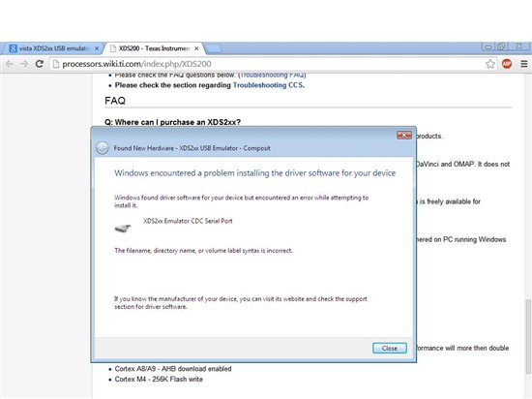Close the XDS200 Texas Instruments tab
The width and height of the screenshot is (532, 399).
point(196,48)
